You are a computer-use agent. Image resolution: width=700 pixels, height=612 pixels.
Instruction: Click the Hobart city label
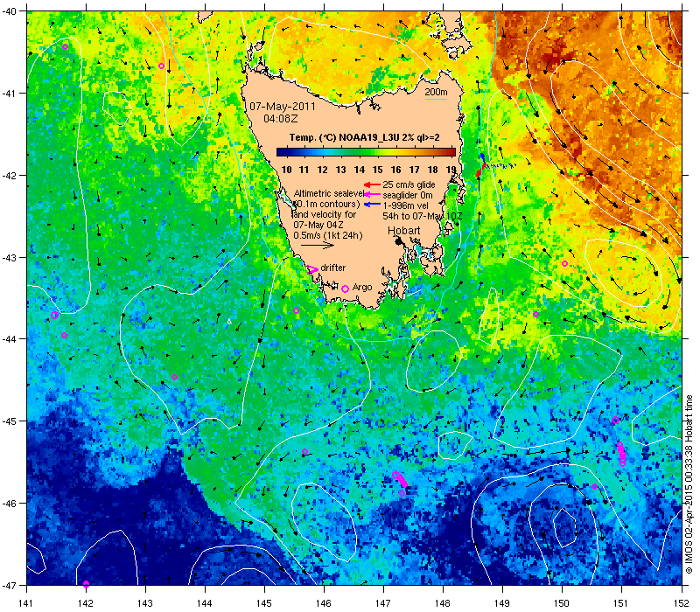[403, 231]
